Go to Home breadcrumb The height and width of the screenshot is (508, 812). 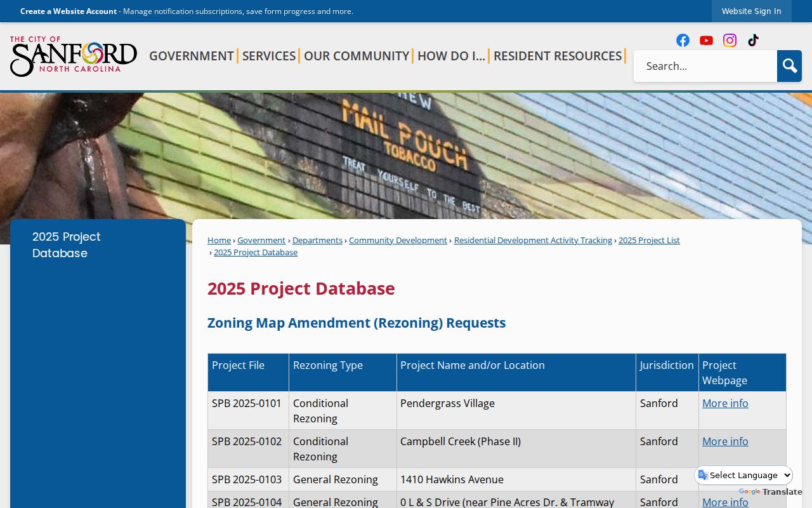(x=219, y=240)
